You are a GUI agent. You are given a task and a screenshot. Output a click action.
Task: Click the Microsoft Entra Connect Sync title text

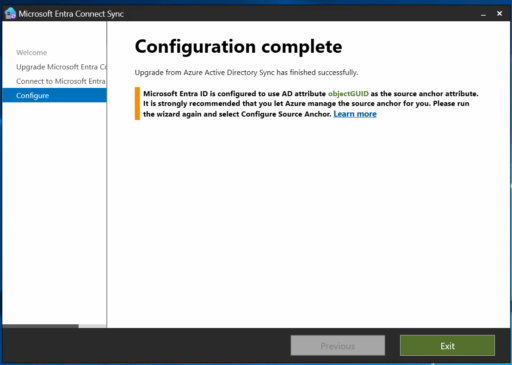pos(71,14)
